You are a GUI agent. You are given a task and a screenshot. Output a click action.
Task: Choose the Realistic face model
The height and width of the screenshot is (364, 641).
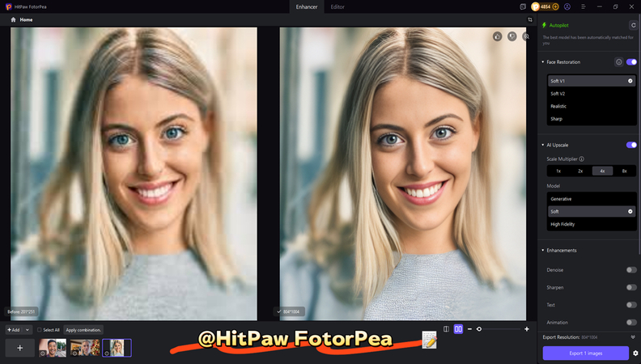tap(592, 106)
